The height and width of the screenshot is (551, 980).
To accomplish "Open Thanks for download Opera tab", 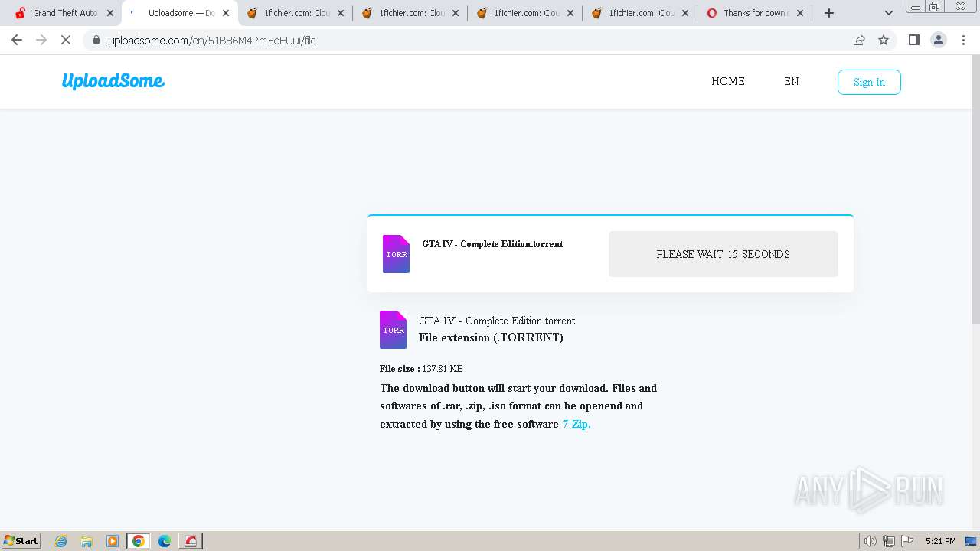I will click(754, 13).
